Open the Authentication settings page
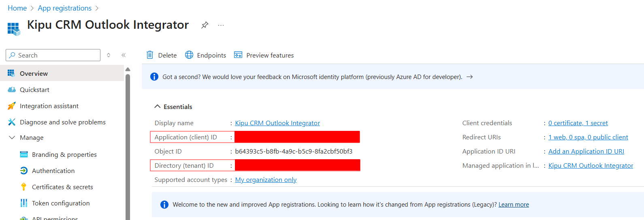This screenshot has height=220, width=644. point(53,171)
